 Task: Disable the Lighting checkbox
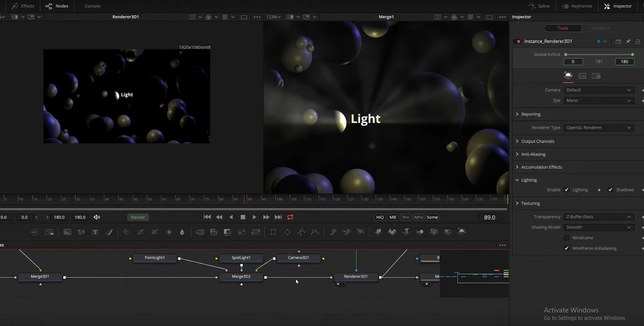(x=567, y=190)
